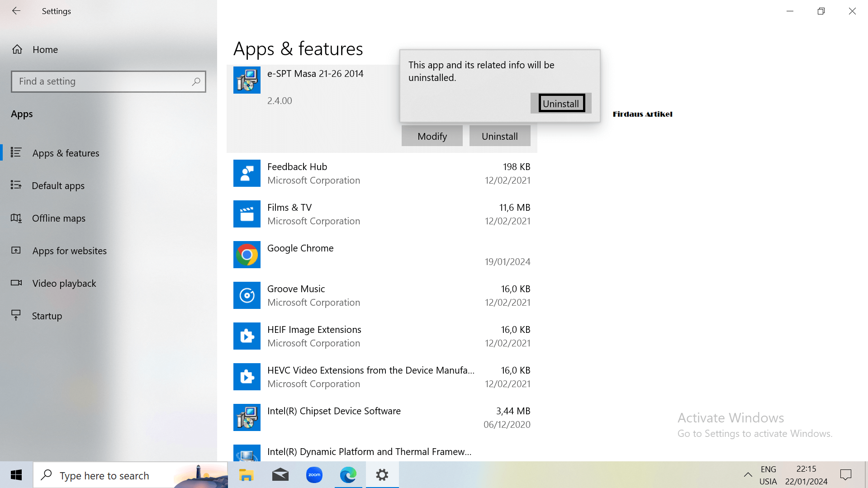This screenshot has width=868, height=488.
Task: Select the Feedback Hub app icon
Action: pos(247,173)
